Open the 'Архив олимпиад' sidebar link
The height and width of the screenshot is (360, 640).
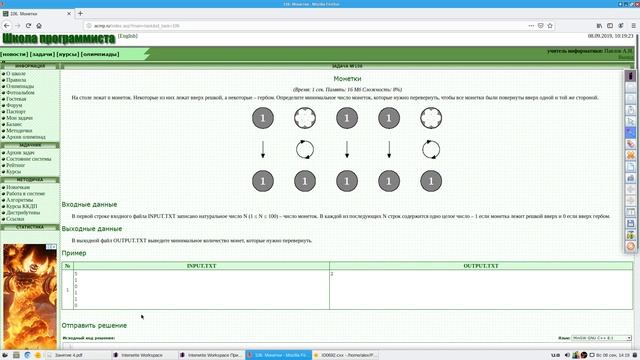click(x=26, y=137)
